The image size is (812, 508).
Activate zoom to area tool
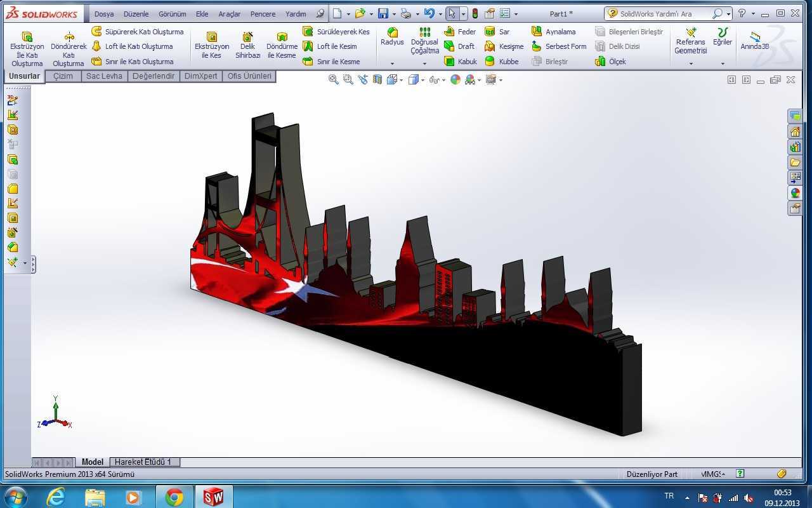[x=348, y=79]
